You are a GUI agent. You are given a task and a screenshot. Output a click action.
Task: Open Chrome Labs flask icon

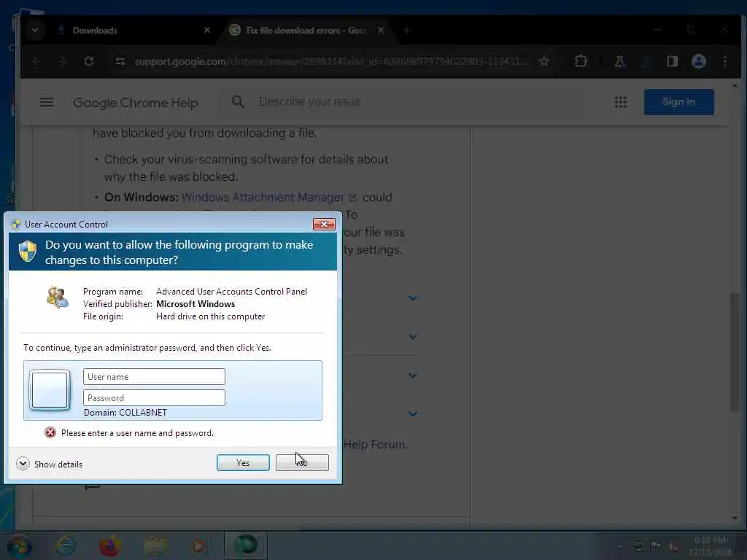click(620, 61)
